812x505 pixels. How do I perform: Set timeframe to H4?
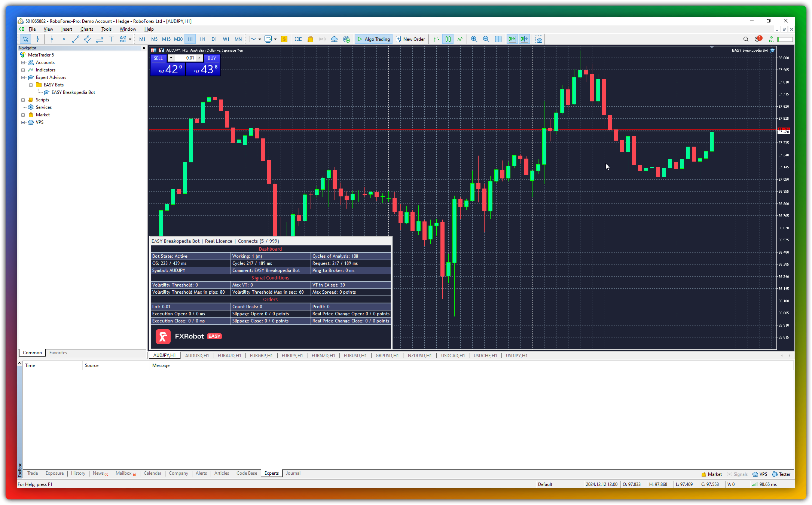[x=202, y=39]
